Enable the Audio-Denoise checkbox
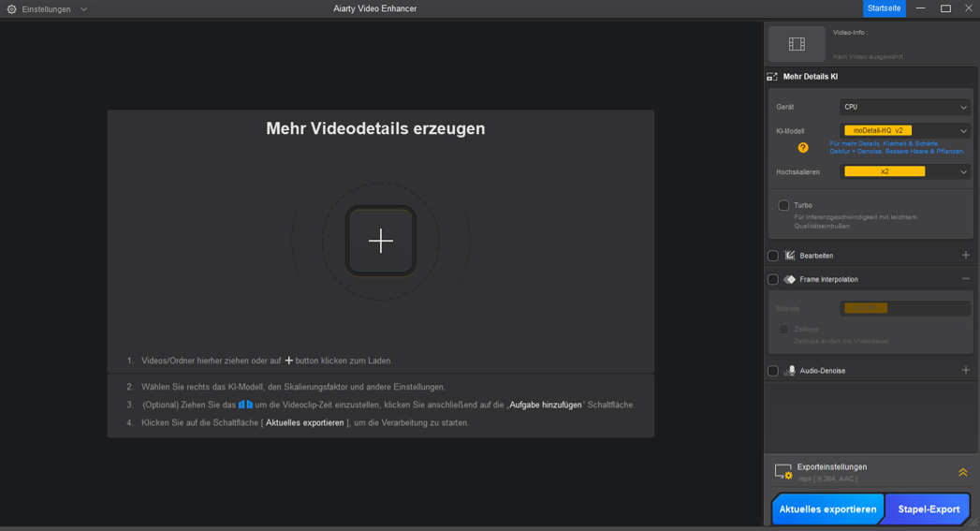The image size is (980, 531). 773,371
